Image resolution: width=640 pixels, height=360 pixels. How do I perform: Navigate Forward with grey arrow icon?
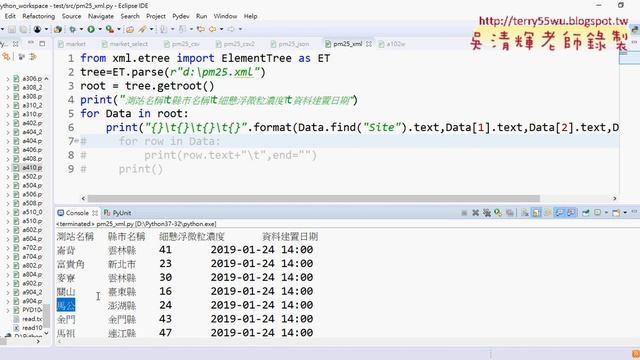click(231, 29)
